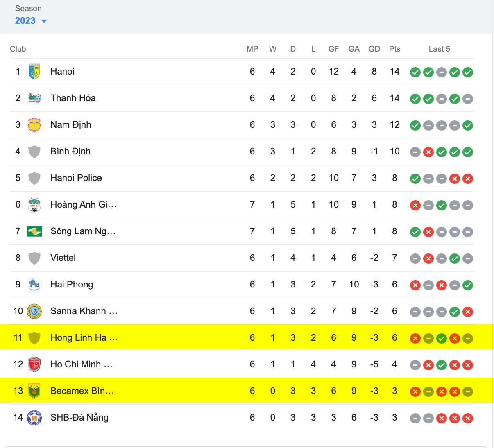Screen dimensions: 494x448
Task: Click Bình Định's 10 points value
Action: (394, 152)
